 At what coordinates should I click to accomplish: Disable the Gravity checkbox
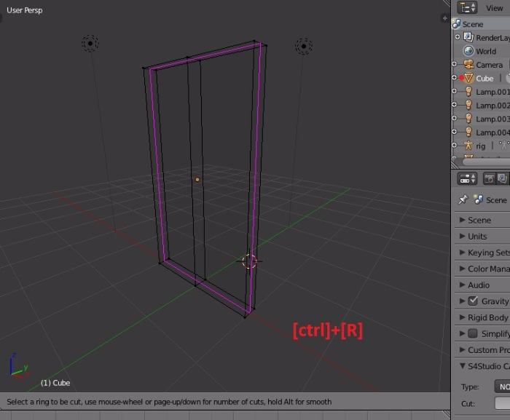pyautogui.click(x=473, y=301)
